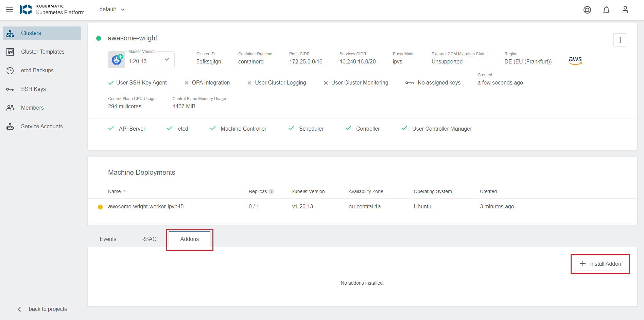Viewport: 644px width, 320px height.
Task: Click the Install Addon button
Action: pyautogui.click(x=600, y=264)
